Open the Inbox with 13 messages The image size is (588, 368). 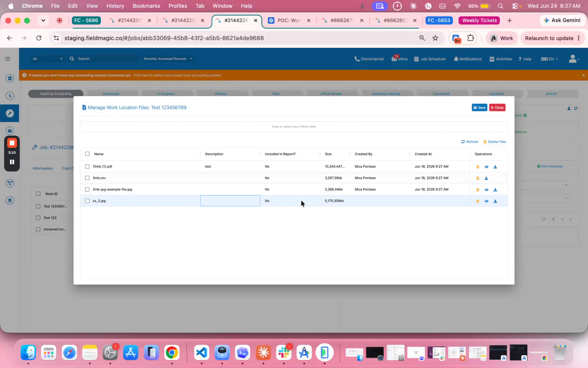click(400, 59)
